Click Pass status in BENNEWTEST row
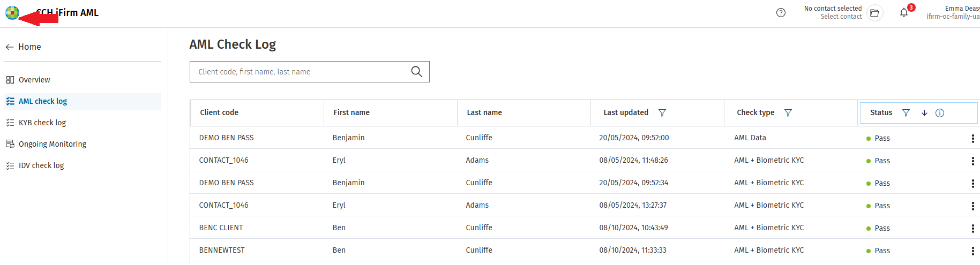 tap(878, 251)
